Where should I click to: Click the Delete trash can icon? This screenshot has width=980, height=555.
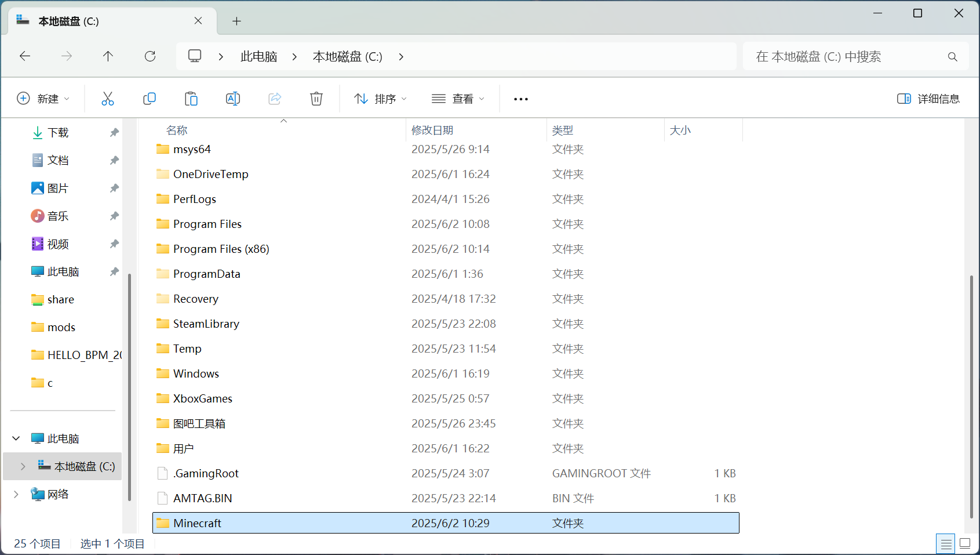click(x=316, y=99)
